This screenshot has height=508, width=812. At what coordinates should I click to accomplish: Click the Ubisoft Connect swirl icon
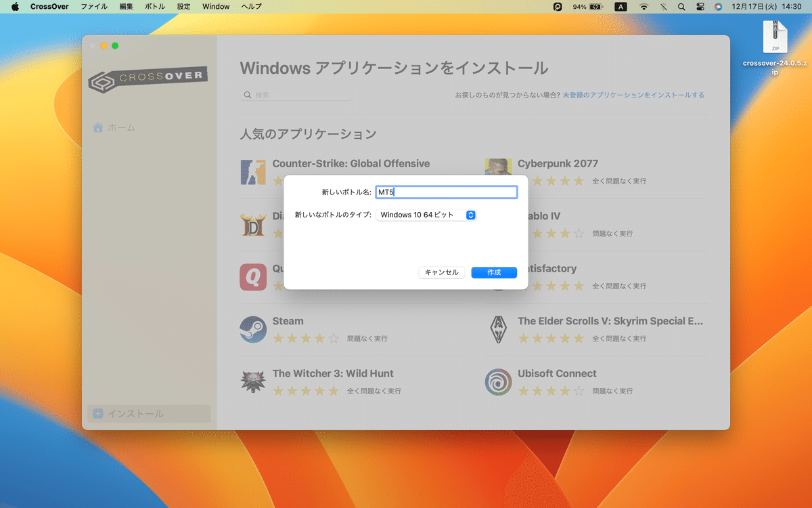click(498, 382)
